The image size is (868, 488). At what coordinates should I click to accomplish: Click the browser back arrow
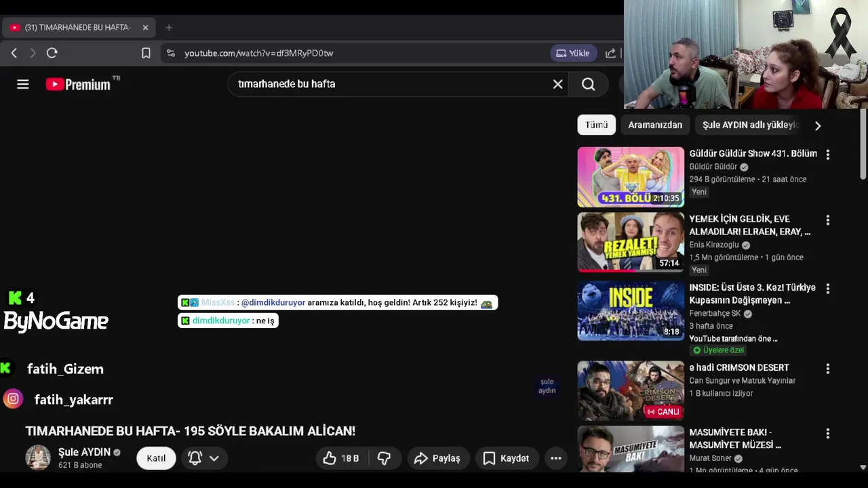coord(14,53)
